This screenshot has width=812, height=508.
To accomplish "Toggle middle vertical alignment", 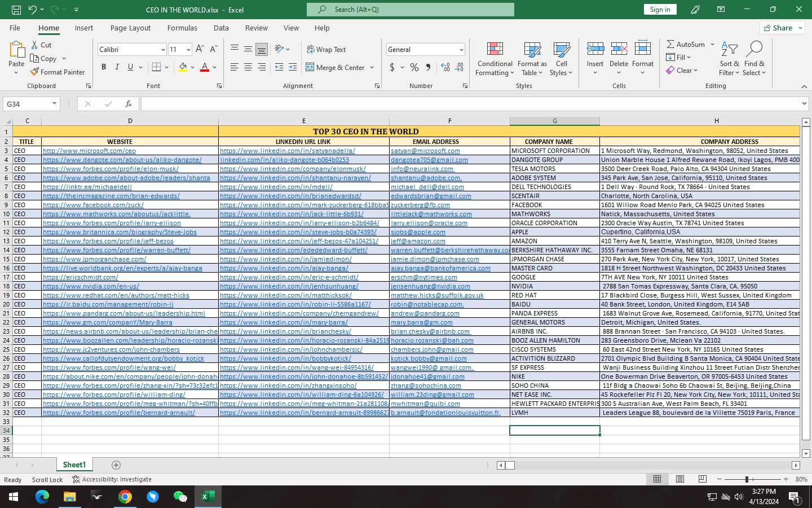I will [x=248, y=49].
